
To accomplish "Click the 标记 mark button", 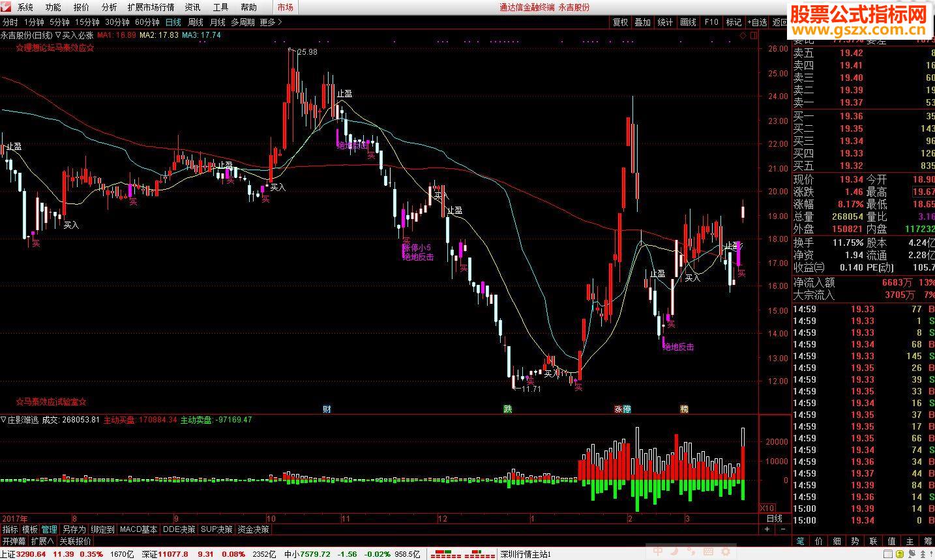I will click(x=734, y=22).
